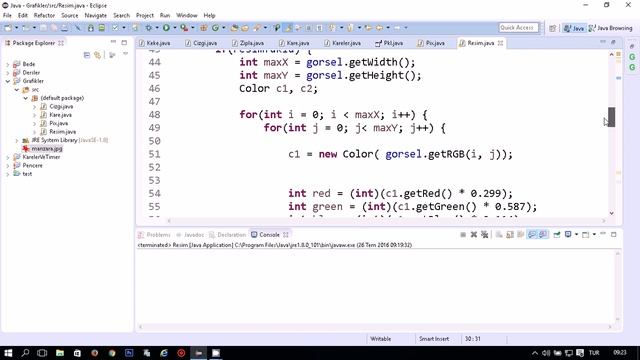The width and height of the screenshot is (640, 360).
Task: Click the Quick Access search field
Action: pos(518,28)
